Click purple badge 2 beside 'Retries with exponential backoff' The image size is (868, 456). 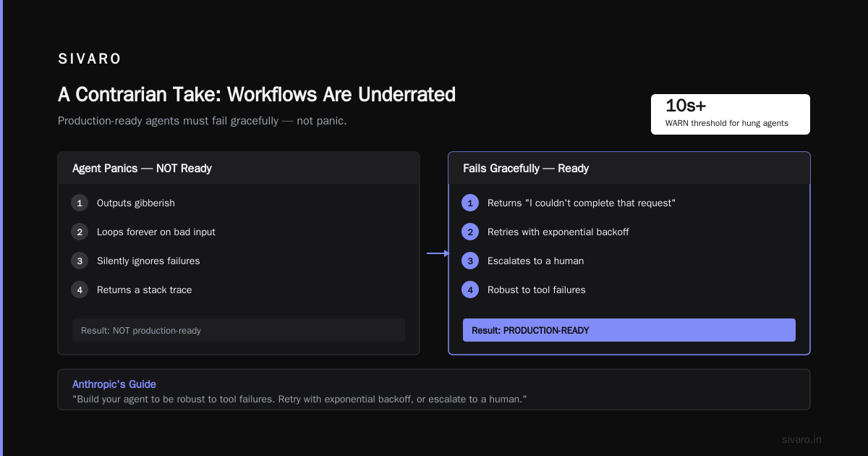470,232
